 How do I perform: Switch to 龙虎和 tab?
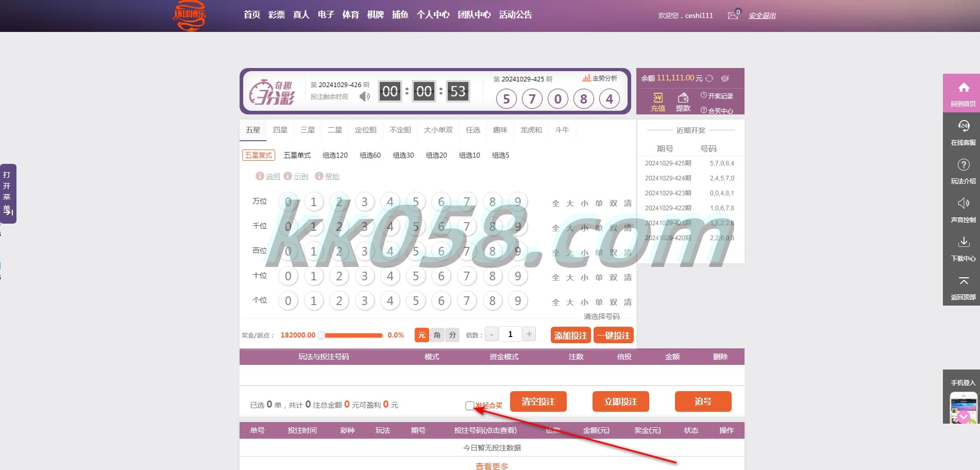coord(531,130)
